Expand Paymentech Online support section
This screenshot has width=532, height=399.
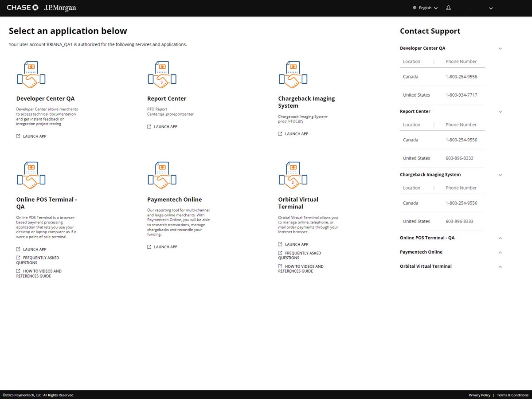pyautogui.click(x=500, y=252)
